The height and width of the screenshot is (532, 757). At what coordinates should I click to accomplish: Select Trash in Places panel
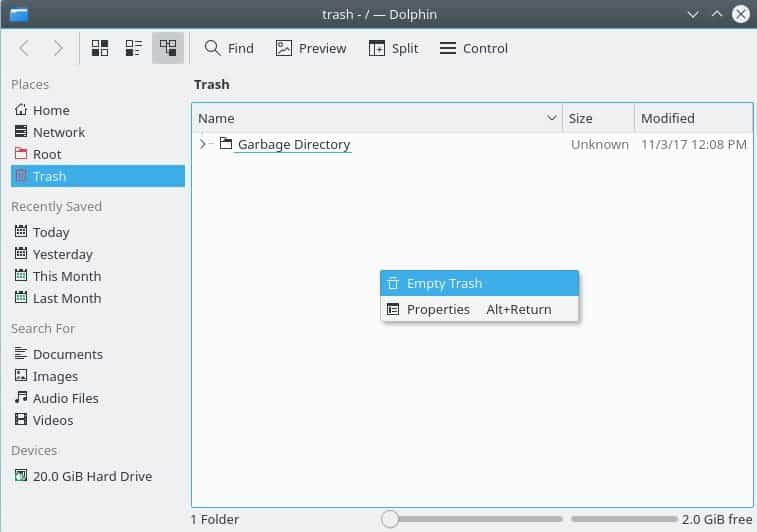coord(98,176)
